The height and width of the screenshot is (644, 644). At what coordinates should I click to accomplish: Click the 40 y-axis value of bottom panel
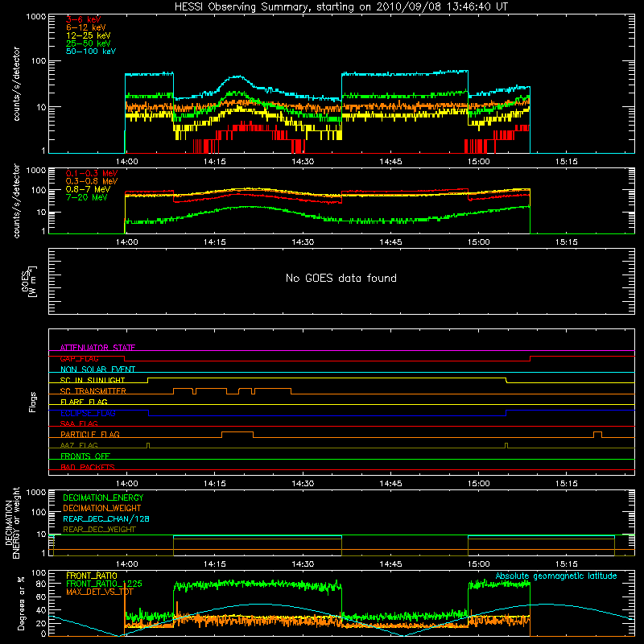pos(41,610)
